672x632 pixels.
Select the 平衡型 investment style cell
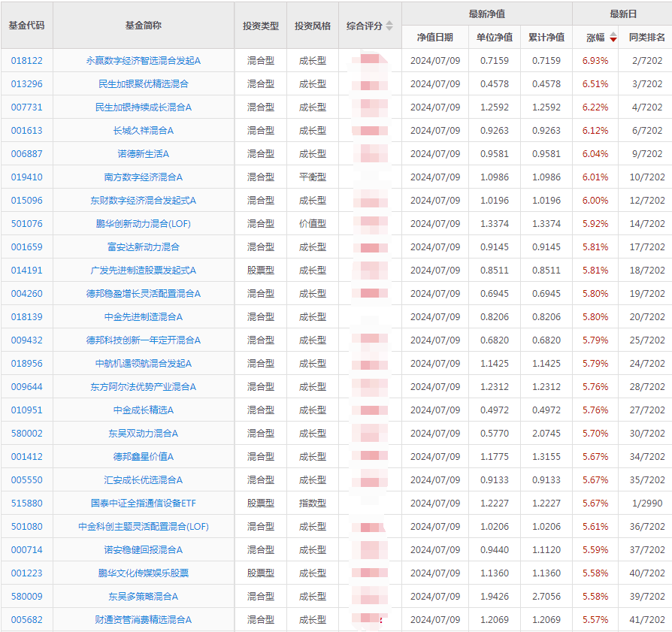tap(313, 177)
